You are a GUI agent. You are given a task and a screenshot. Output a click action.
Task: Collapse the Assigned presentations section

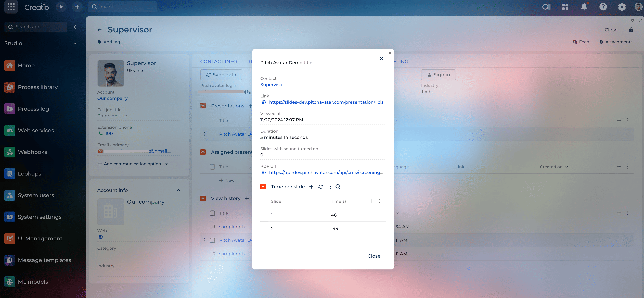point(203,152)
